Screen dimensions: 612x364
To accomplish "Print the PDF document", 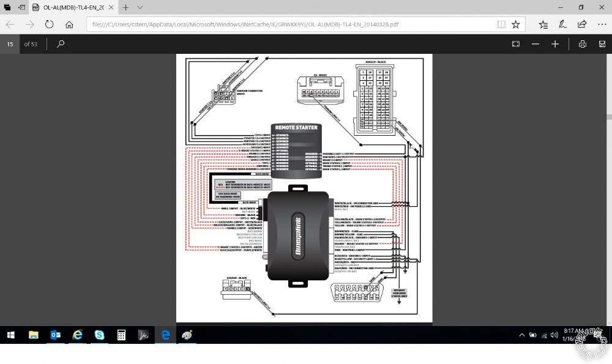I will (583, 44).
